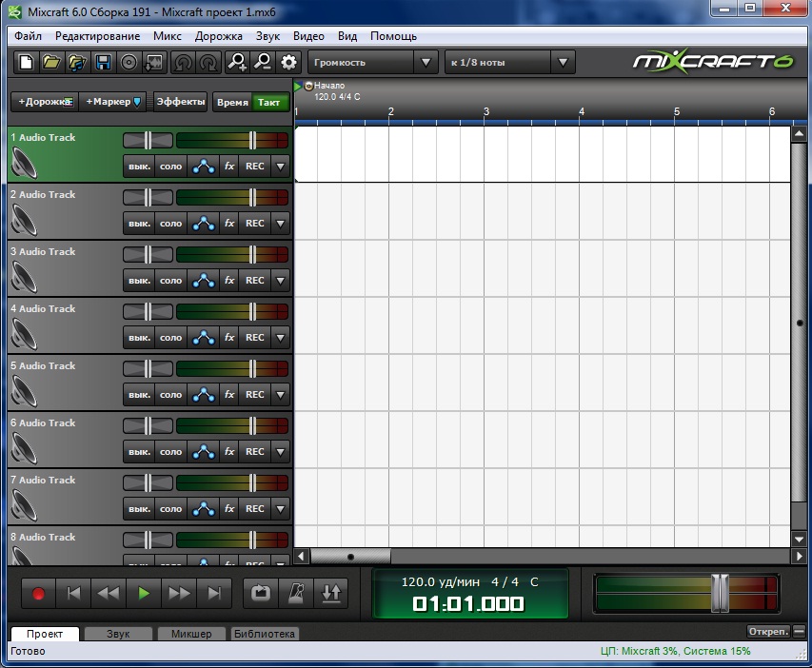Arm REC on 2 Audio Track
This screenshot has width=812, height=668.
pyautogui.click(x=255, y=224)
